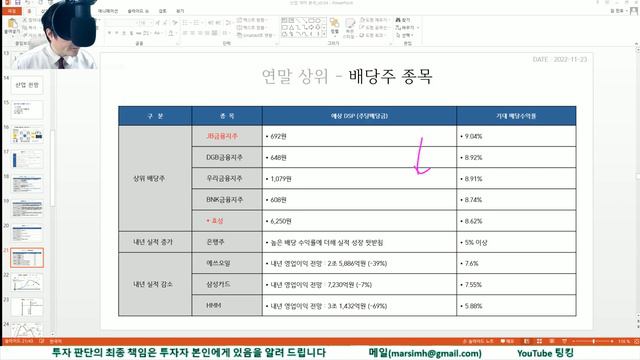Select slide 22 chart thumbnail

[x=27, y=282]
